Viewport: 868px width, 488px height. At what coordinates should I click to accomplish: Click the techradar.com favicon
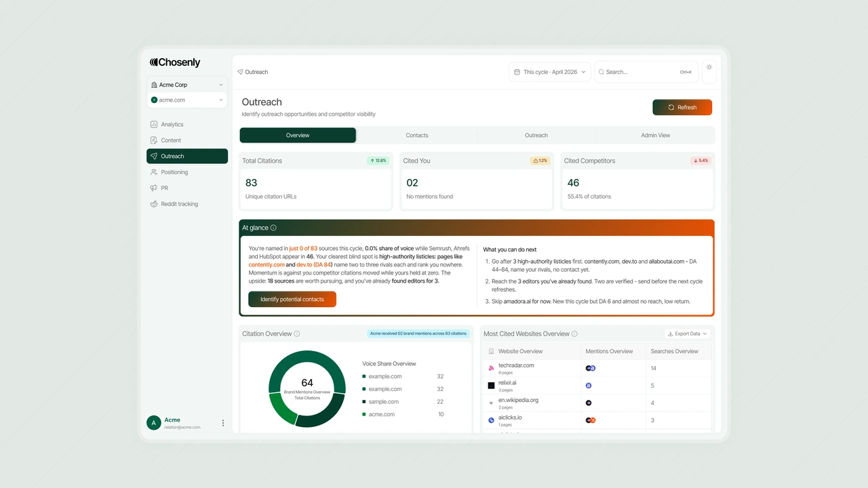491,369
